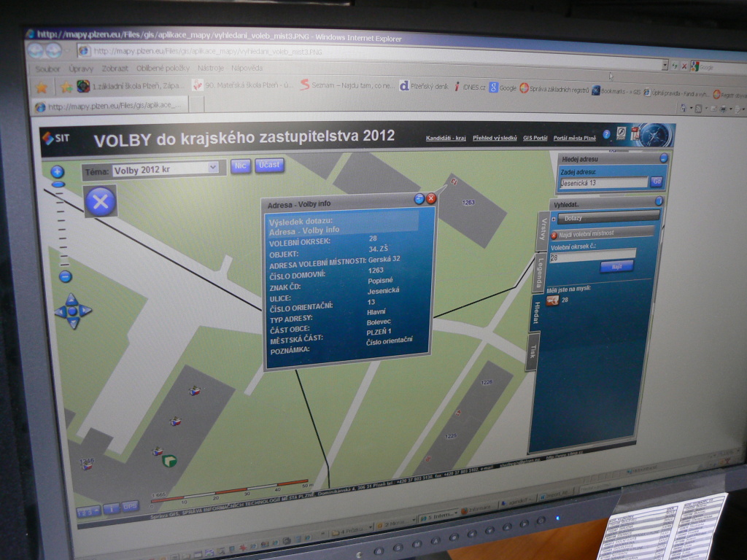This screenshot has height=560, width=747.
Task: Click the green polling place marker
Action: (x=169, y=461)
